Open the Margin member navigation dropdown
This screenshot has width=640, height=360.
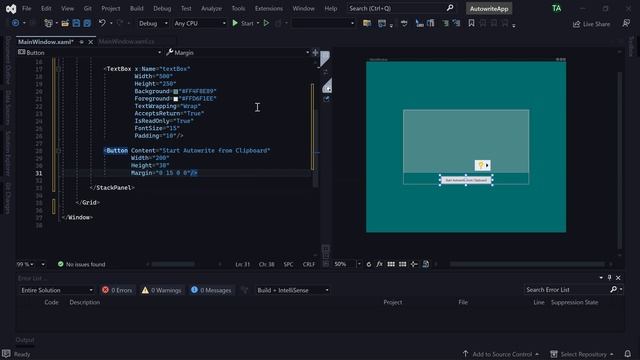238,53
